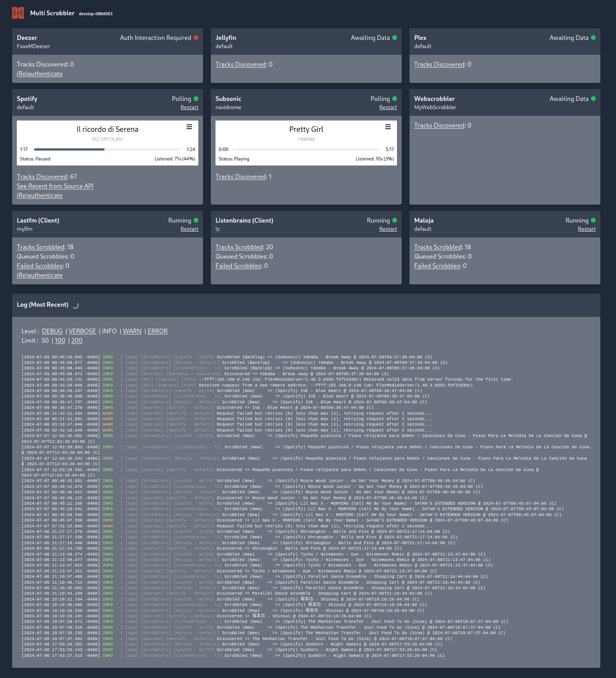This screenshot has height=678, width=616.
Task: Open hamburger menu on Il ricordo di Serena
Action: [x=189, y=127]
